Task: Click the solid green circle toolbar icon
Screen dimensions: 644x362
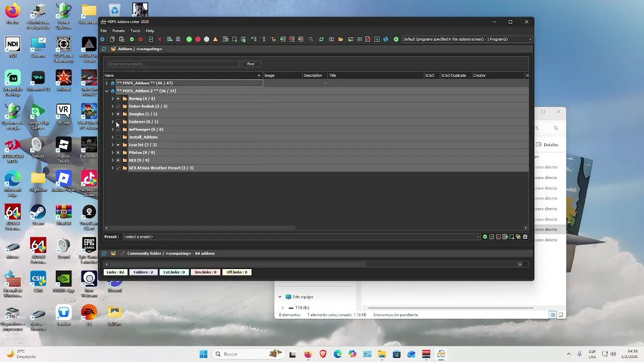Action: 189,39
